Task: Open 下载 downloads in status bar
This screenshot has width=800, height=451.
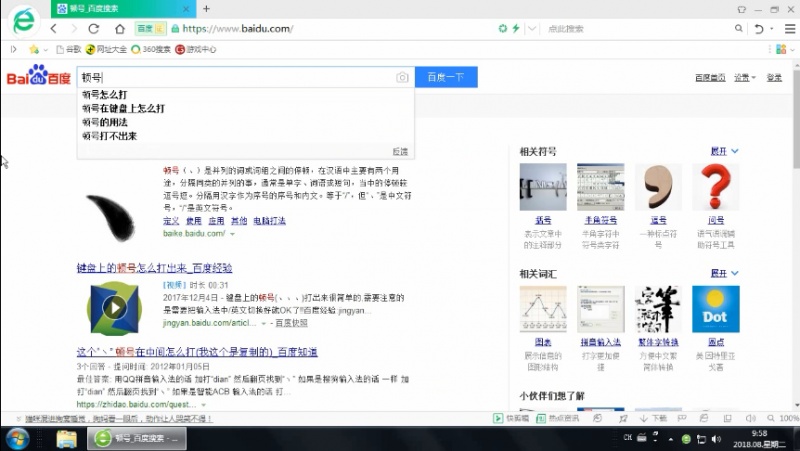Action: click(x=653, y=418)
